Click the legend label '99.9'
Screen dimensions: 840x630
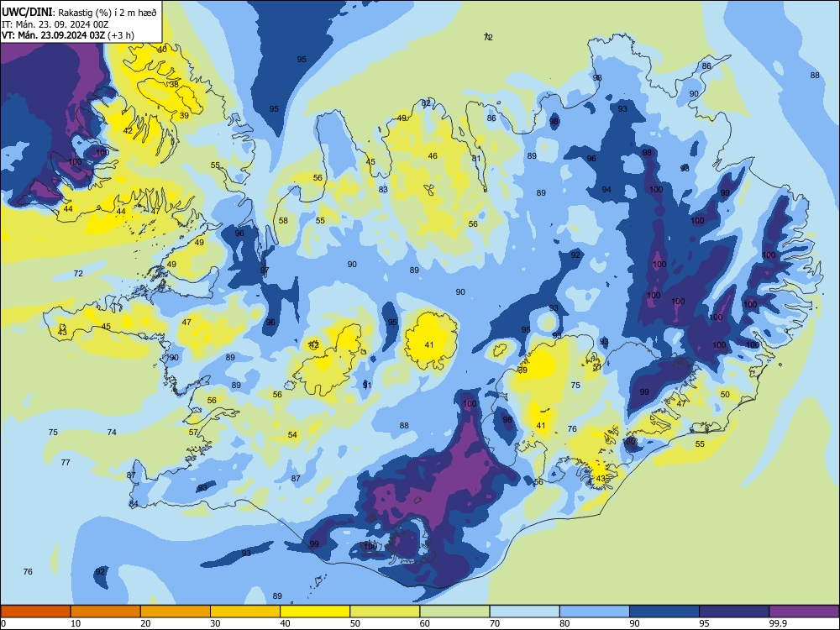(x=777, y=623)
